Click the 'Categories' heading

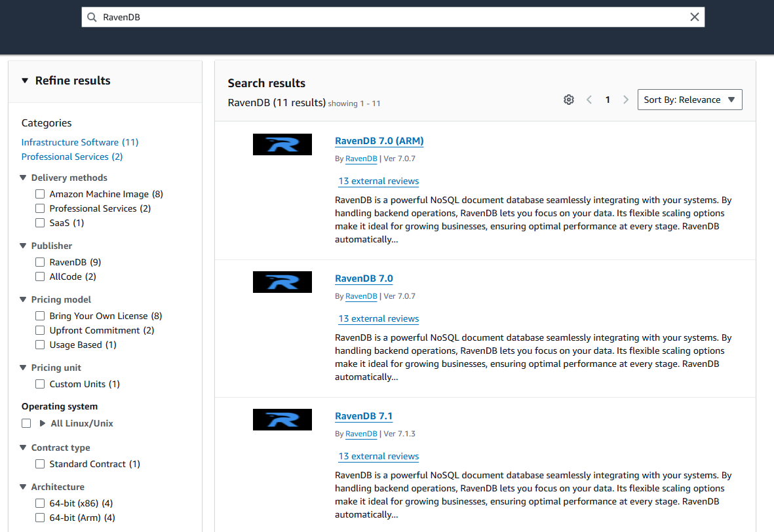47,123
